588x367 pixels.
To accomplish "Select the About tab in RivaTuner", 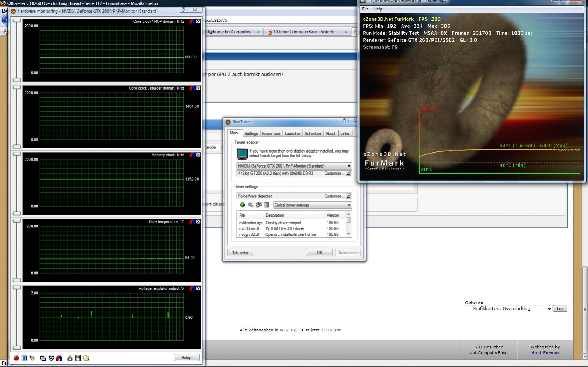I will point(331,134).
